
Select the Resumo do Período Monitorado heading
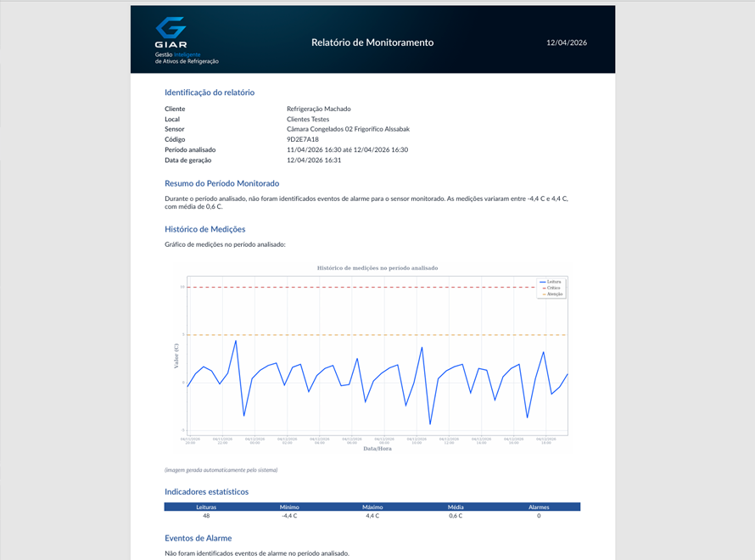click(223, 183)
